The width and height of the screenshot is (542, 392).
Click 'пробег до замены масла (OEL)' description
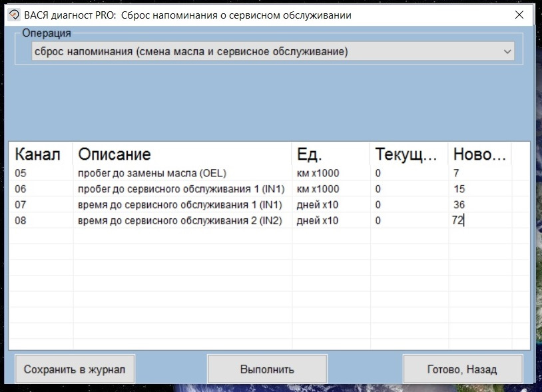coord(152,173)
